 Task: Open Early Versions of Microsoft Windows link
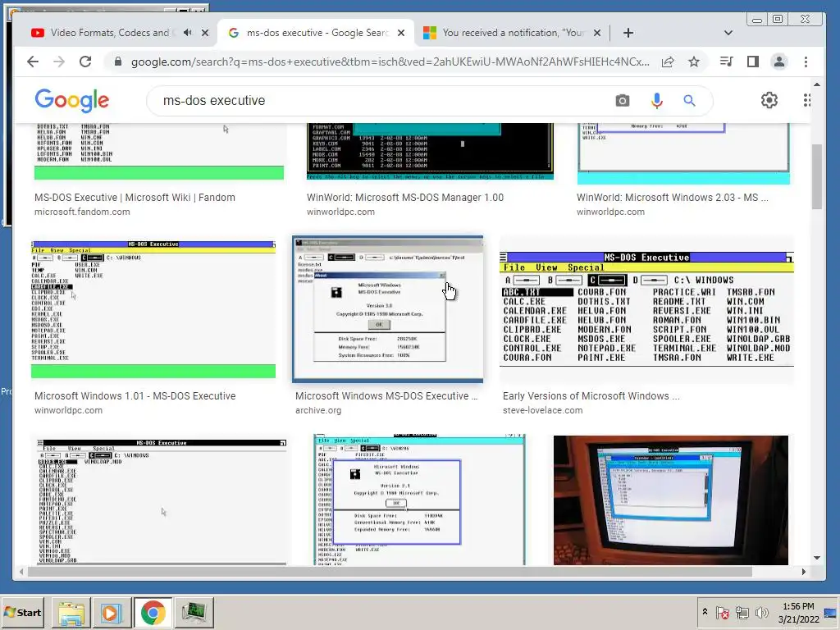pos(591,396)
